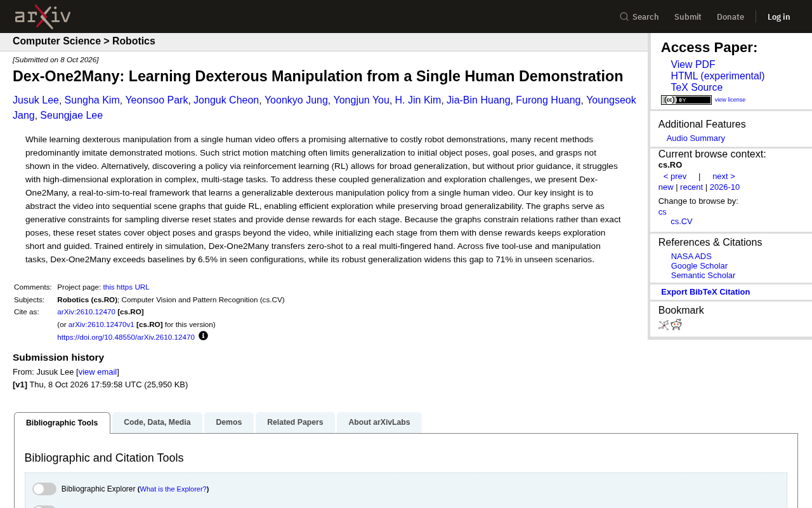Screen dimensions: 812x508
Task: Open the project page 'this https URL' link
Action: point(126,287)
